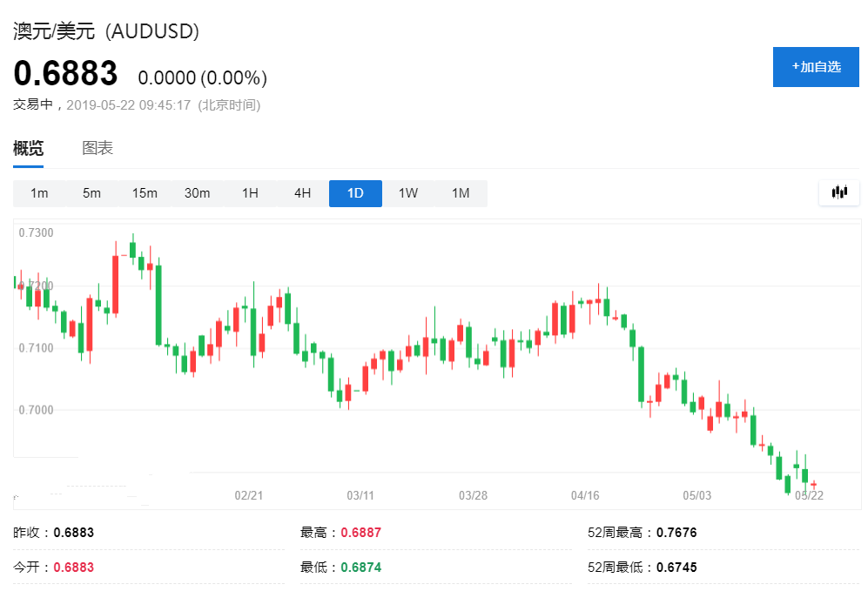The image size is (868, 598).
Task: Set chart period to 1H
Action: point(250,193)
